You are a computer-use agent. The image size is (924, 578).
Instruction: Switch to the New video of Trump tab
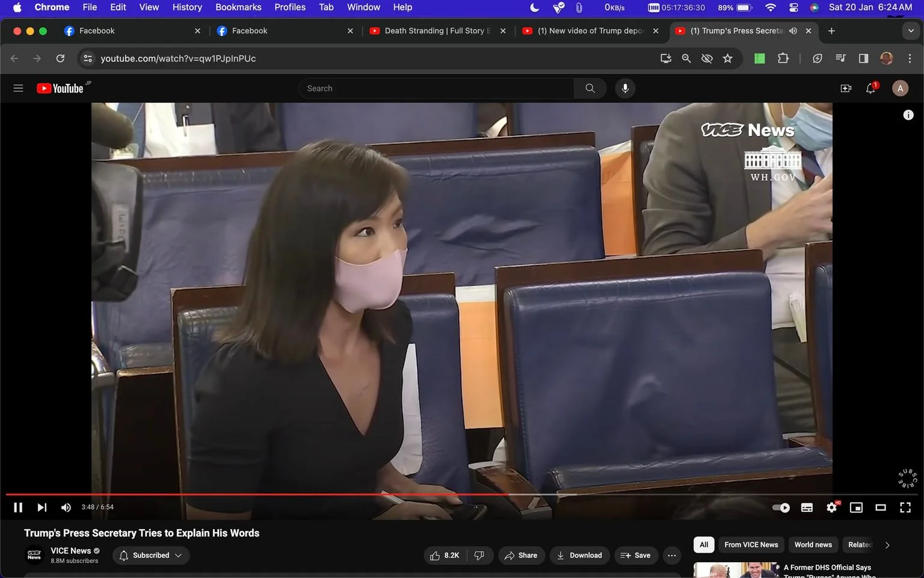[x=591, y=31]
